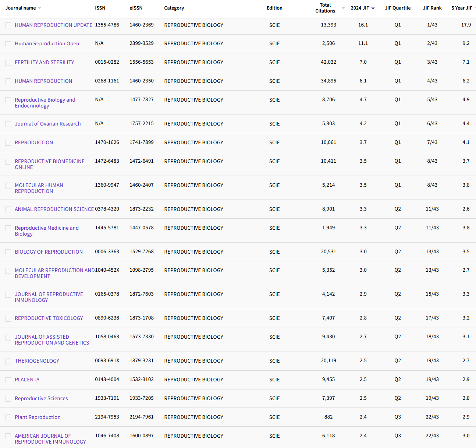The height and width of the screenshot is (448, 476).
Task: Click the JIF Quartile column header
Action: click(x=398, y=8)
